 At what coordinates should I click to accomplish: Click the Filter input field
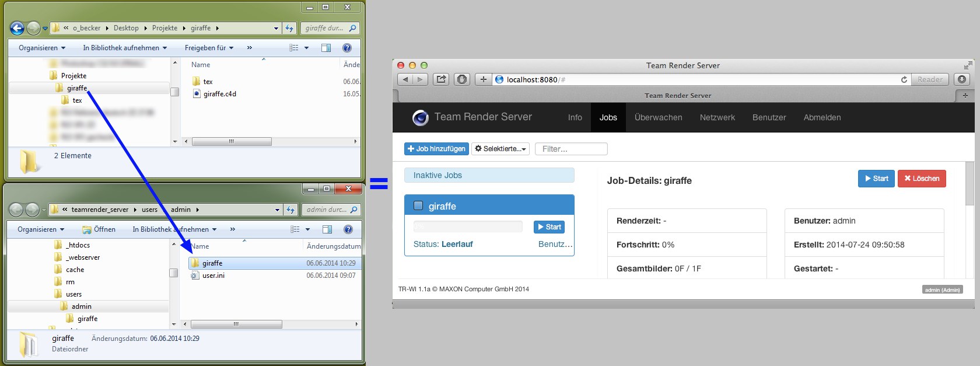point(571,149)
